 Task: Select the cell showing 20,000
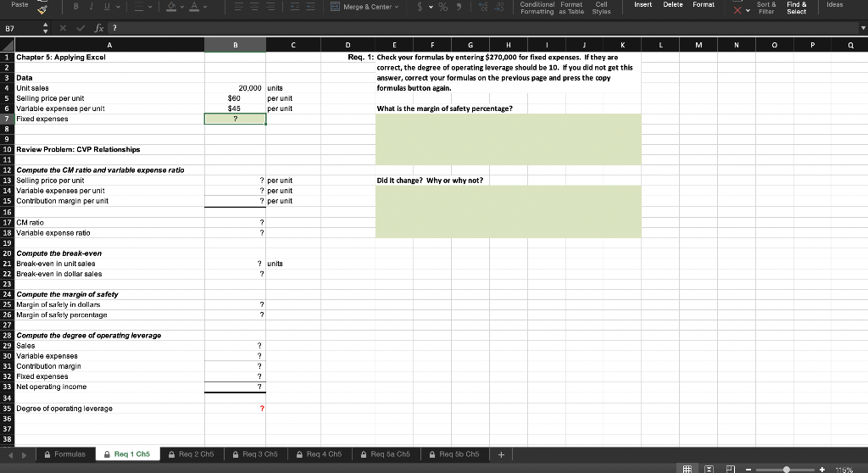coord(236,88)
